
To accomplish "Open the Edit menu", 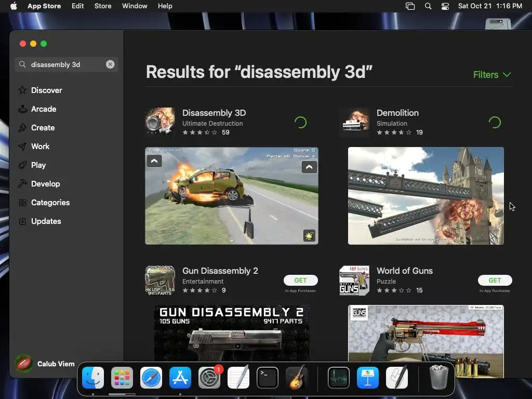I will (78, 6).
